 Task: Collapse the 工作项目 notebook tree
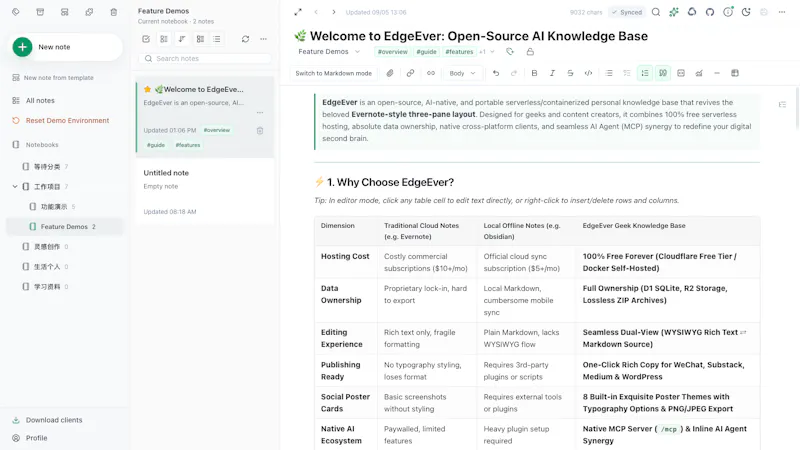click(15, 187)
